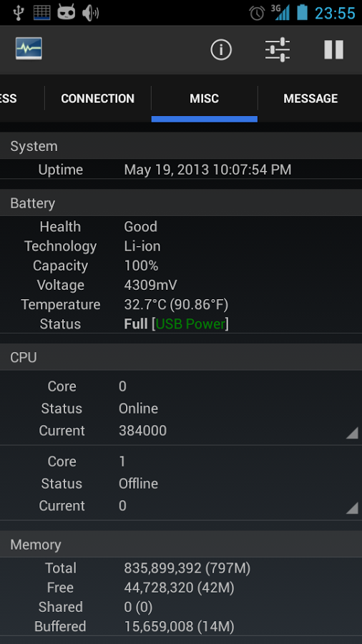
Task: Tap the speaker volume notification icon
Action: pos(90,13)
